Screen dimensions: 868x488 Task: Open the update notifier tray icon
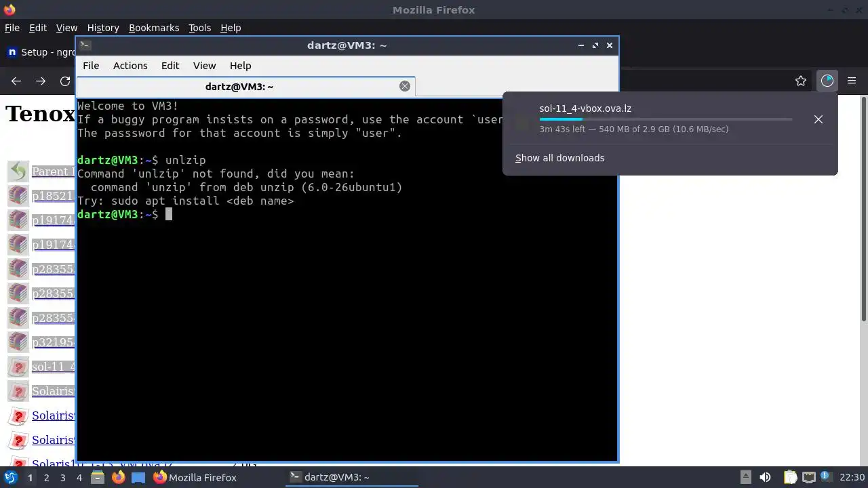[x=826, y=477]
